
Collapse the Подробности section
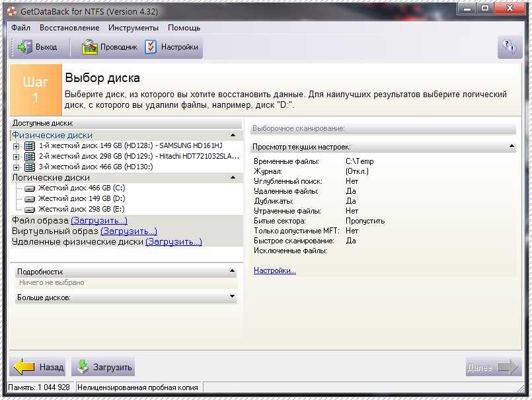coord(233,271)
